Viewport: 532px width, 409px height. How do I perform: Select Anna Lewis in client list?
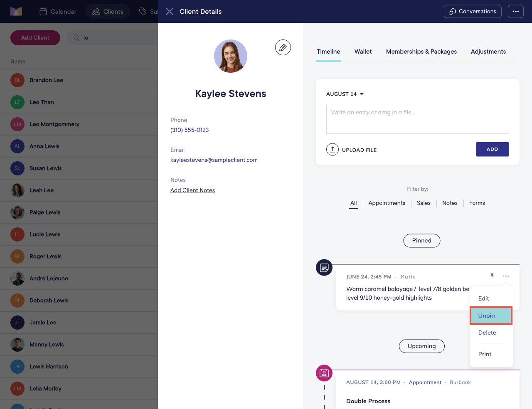[x=79, y=146]
